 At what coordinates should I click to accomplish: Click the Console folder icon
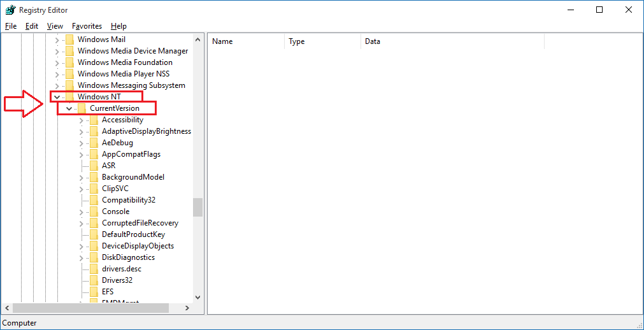(94, 212)
